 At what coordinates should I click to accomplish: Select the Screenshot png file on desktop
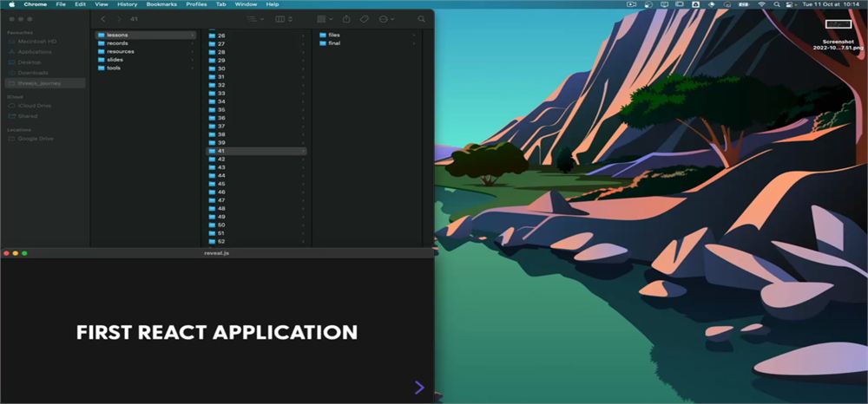tap(838, 36)
